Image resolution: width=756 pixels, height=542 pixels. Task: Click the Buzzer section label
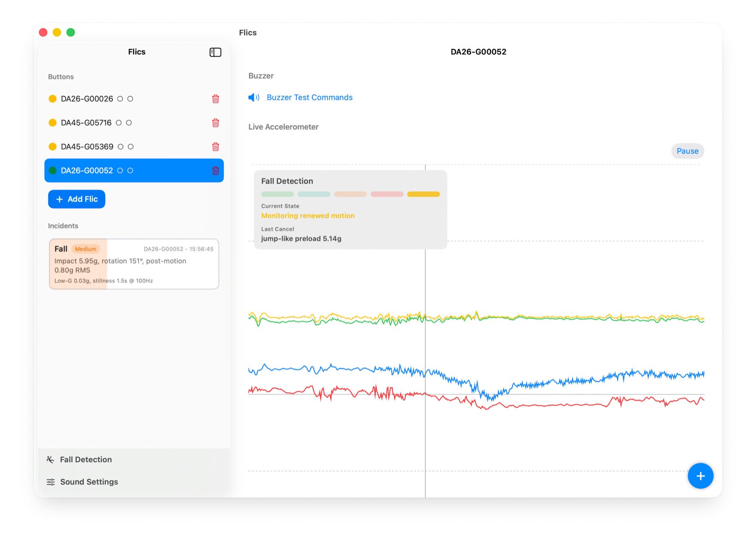261,76
